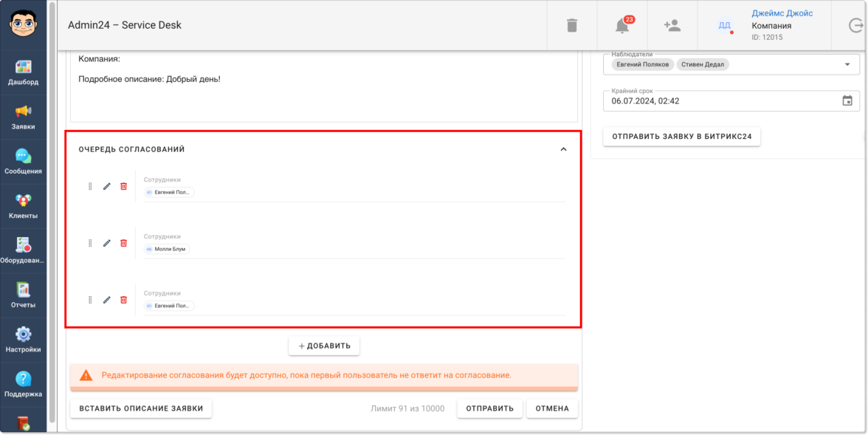868x435 pixels.
Task: Click Отправить заявку в Битрикс24 button
Action: tap(681, 137)
